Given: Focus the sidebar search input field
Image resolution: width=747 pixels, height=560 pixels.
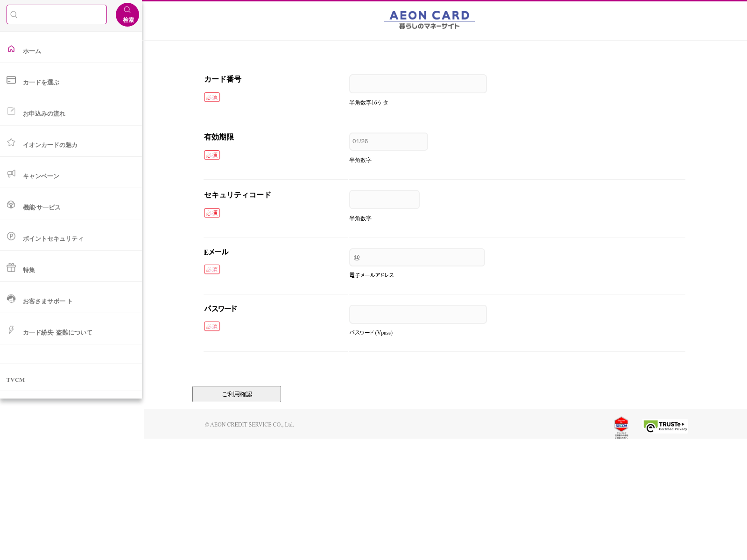Looking at the screenshot, I should click(56, 14).
